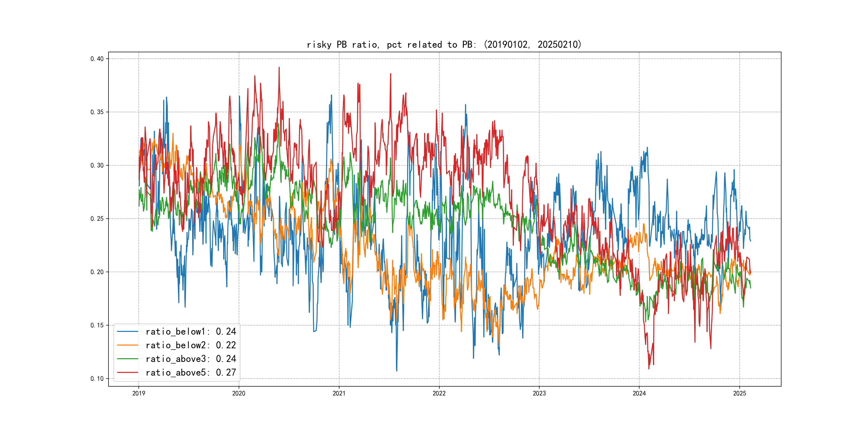Screen dimensions: 868x434
Task: Click the red ratio_above5 legend line sample
Action: [127, 372]
